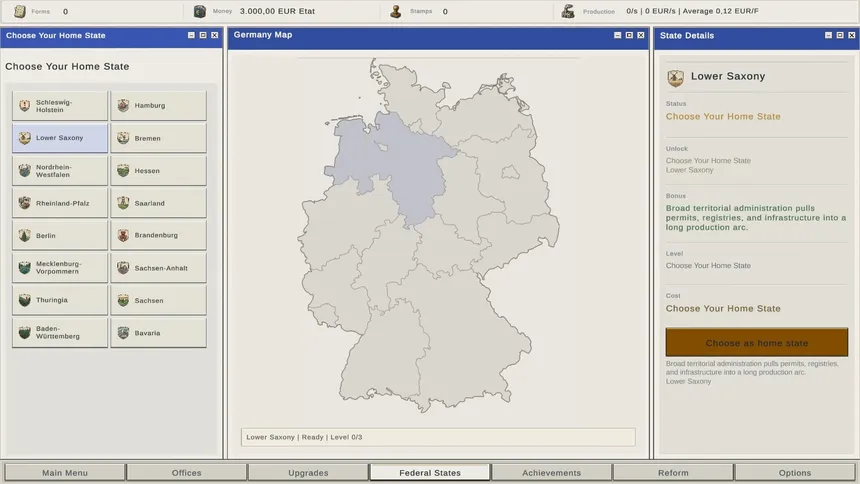Click the Sachsen crest icon
Viewport: 860px width, 484px height.
[123, 300]
